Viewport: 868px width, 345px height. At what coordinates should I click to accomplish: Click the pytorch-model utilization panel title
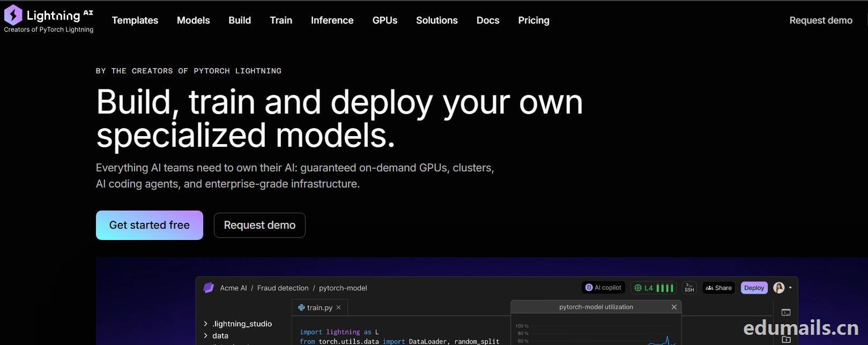(x=596, y=307)
